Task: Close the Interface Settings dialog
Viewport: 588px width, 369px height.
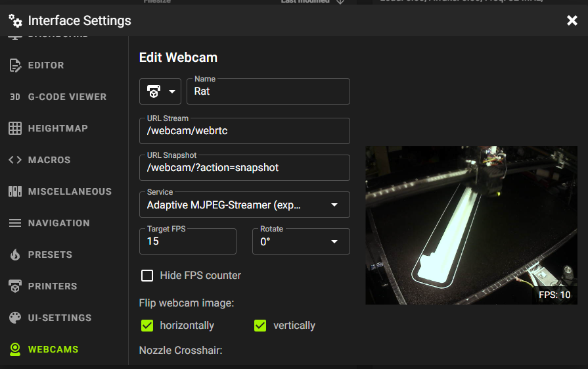Action: [572, 20]
